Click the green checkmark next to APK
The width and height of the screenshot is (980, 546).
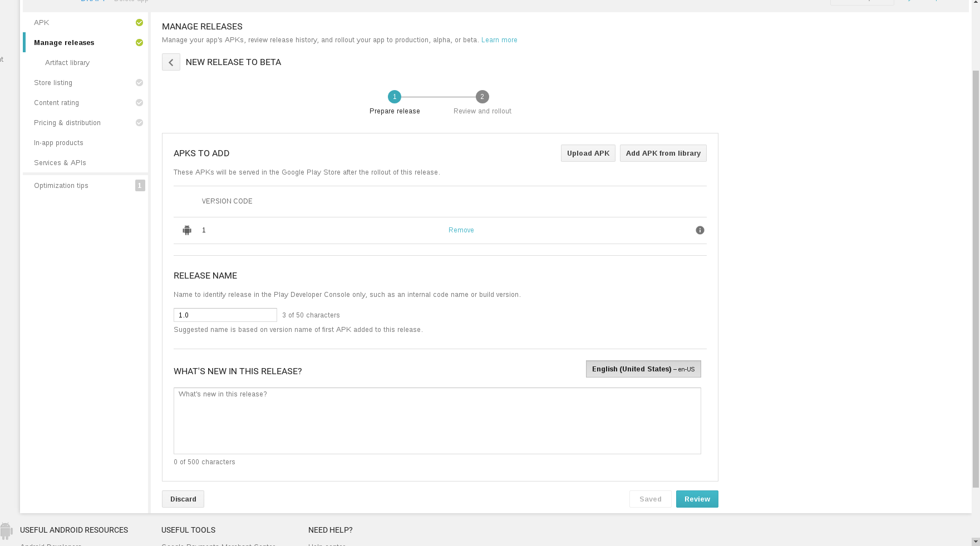[139, 23]
